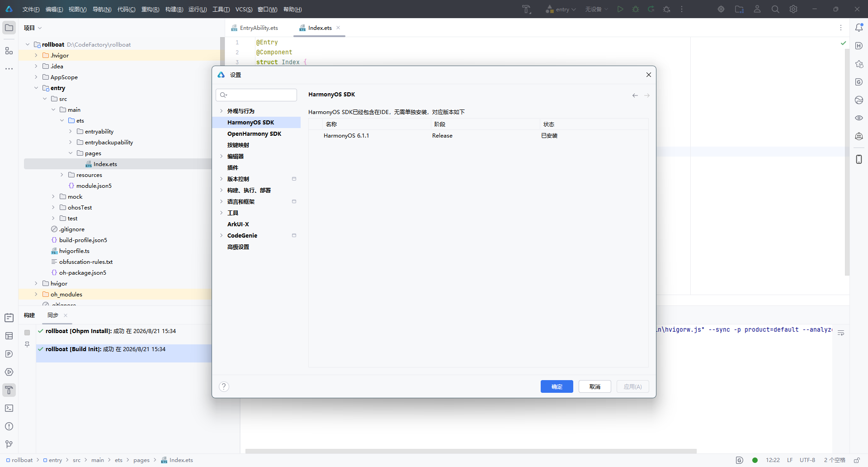Expand the CodeGenie settings category
Screen dimensions: 868x467
point(221,235)
